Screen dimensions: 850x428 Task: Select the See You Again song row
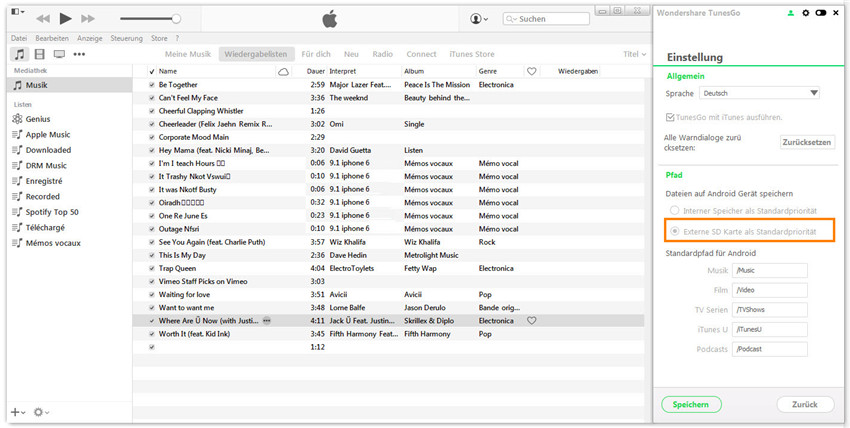pos(388,242)
